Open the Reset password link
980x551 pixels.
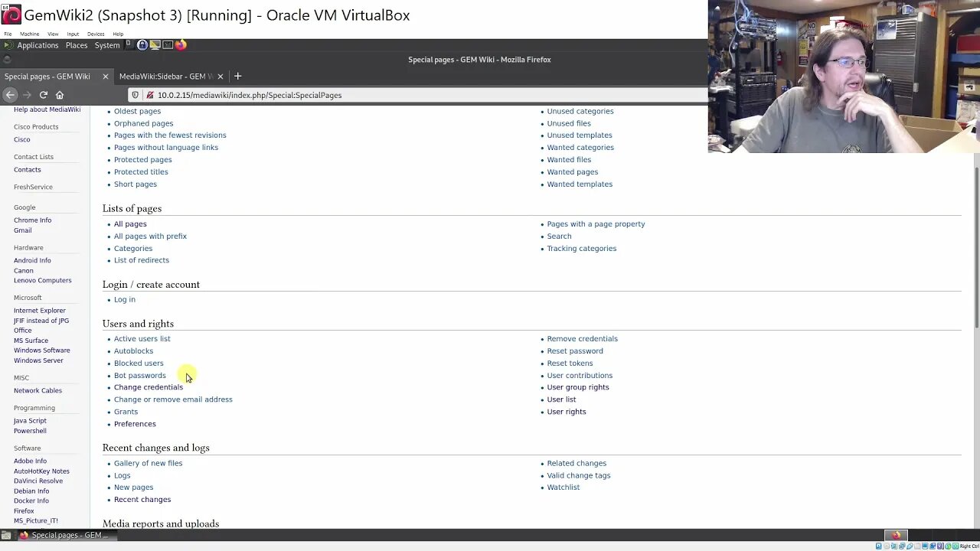575,351
